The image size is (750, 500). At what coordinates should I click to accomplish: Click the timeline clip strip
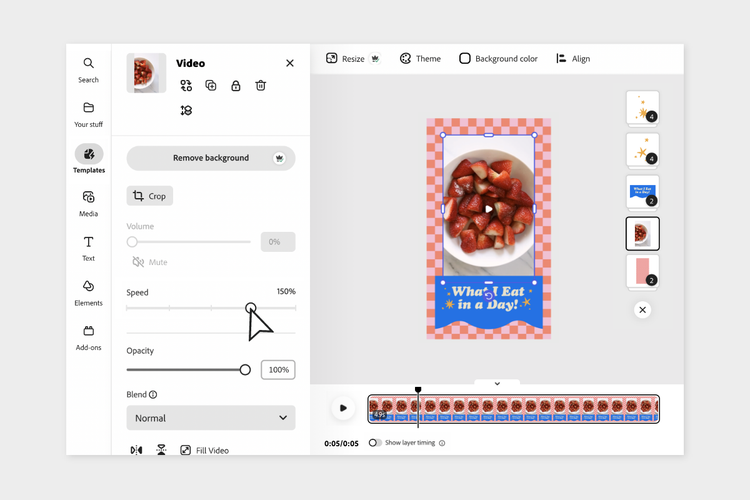[x=513, y=409]
